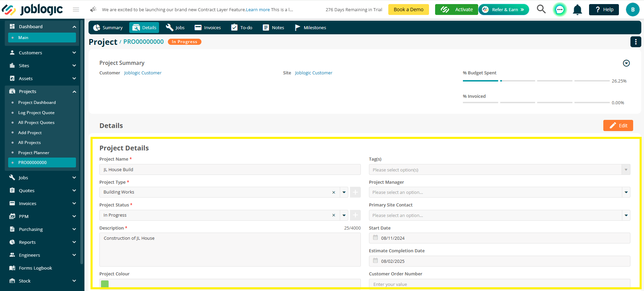The image size is (644, 291).
Task: Open the search magnifier icon
Action: click(541, 9)
